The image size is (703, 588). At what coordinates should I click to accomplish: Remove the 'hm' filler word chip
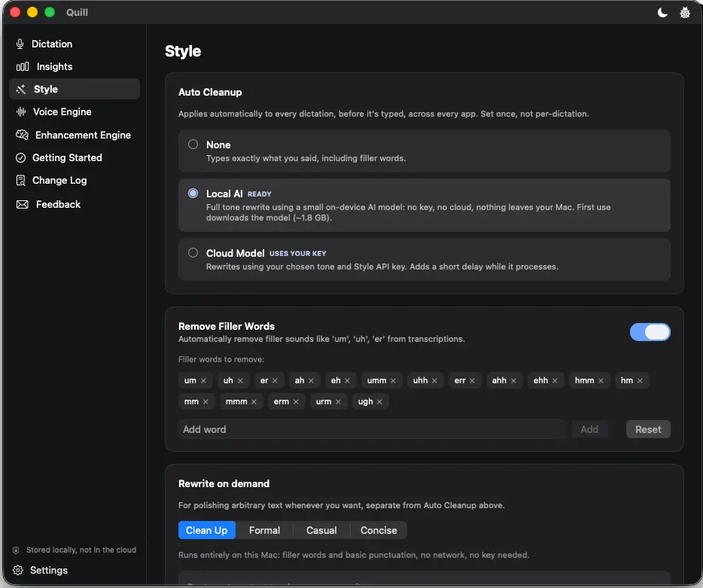tap(640, 381)
